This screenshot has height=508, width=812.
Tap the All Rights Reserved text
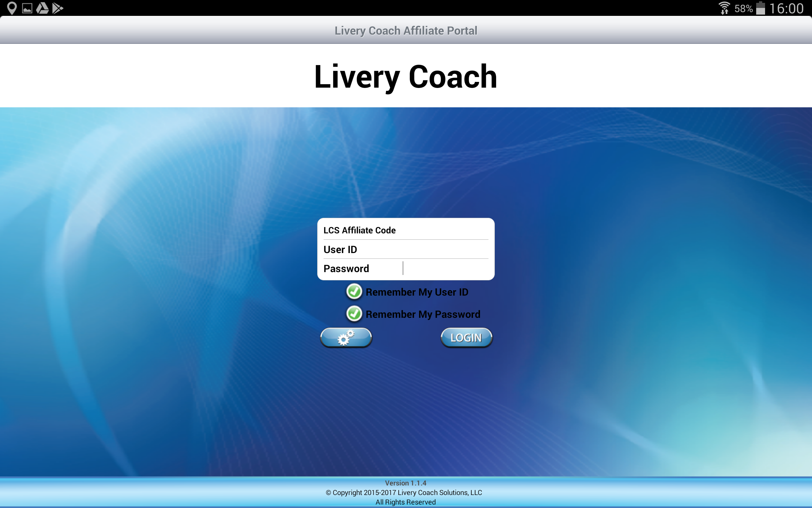(x=406, y=502)
